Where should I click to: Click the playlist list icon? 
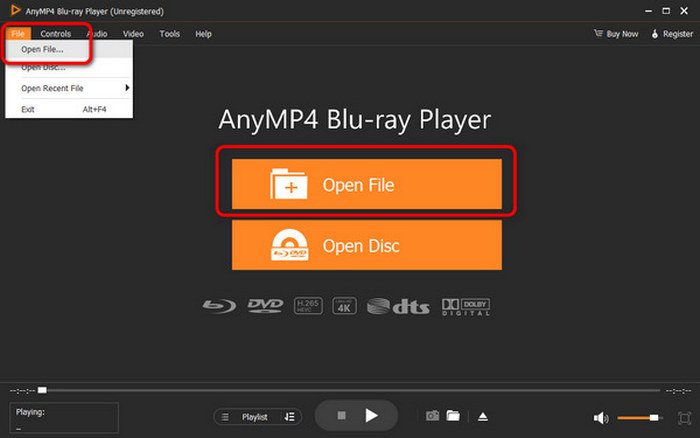(x=225, y=416)
